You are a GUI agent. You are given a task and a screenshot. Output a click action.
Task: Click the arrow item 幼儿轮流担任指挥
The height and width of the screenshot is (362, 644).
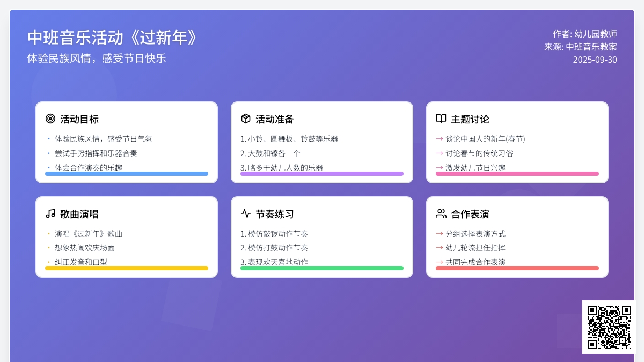475,248
